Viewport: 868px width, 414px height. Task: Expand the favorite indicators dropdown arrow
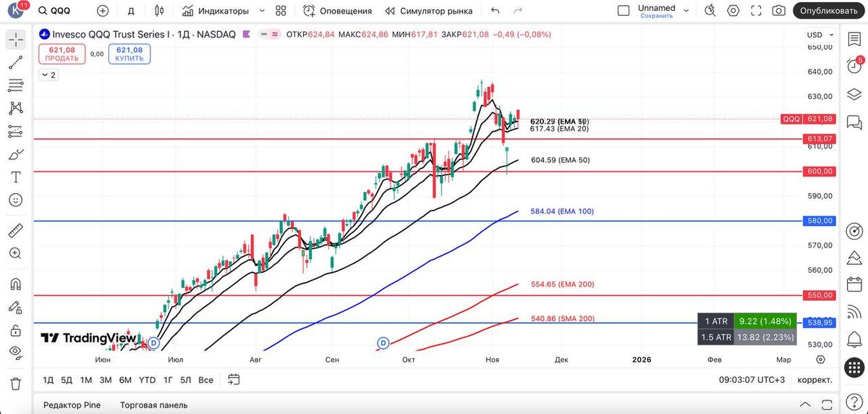[262, 11]
